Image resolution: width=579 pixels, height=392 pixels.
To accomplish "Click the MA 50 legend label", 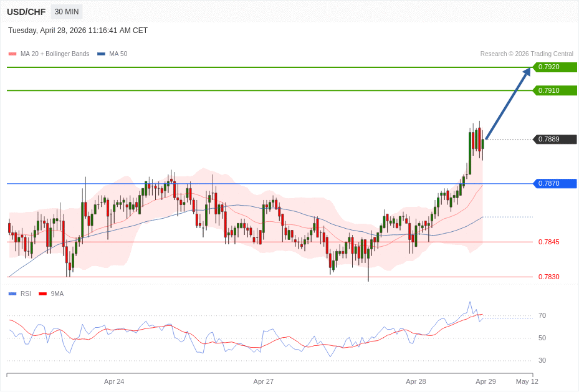I will click(118, 54).
